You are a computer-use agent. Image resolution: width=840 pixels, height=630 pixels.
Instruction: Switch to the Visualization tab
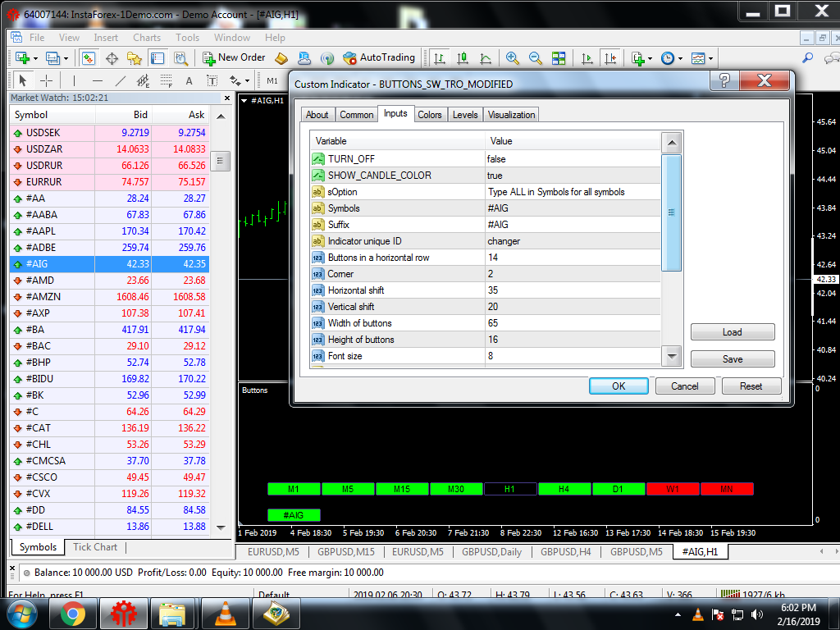(511, 115)
